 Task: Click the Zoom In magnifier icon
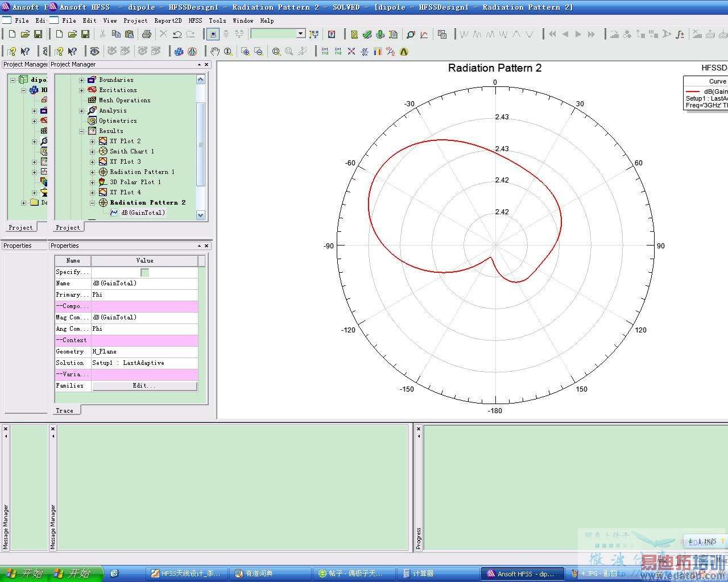[x=245, y=52]
